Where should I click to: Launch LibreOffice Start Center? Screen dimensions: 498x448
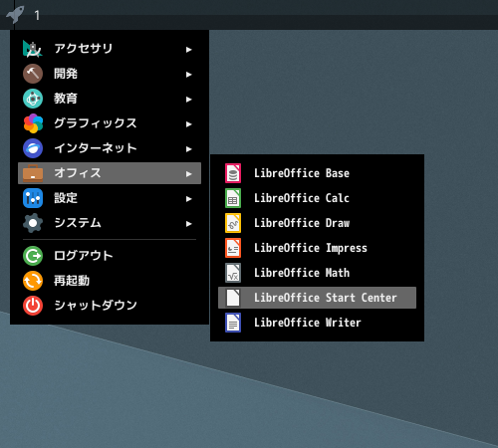317,298
